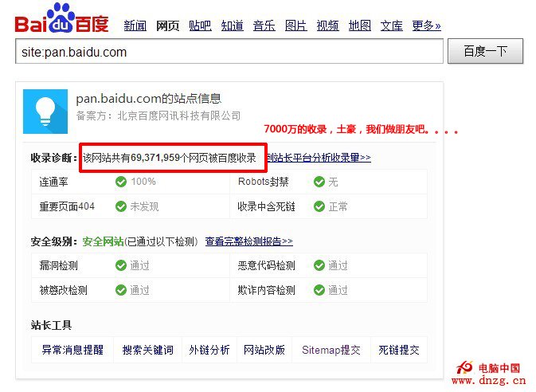Click green checkmark for 恶意代码检测 通过

pyautogui.click(x=319, y=265)
